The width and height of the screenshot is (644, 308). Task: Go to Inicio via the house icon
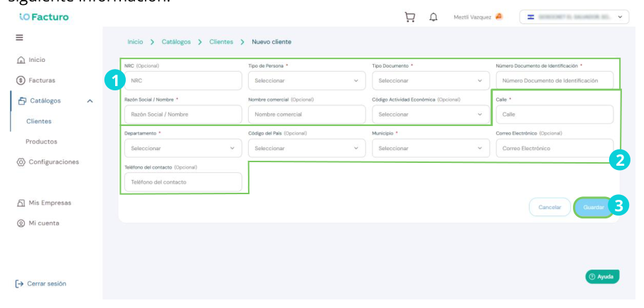(x=21, y=60)
